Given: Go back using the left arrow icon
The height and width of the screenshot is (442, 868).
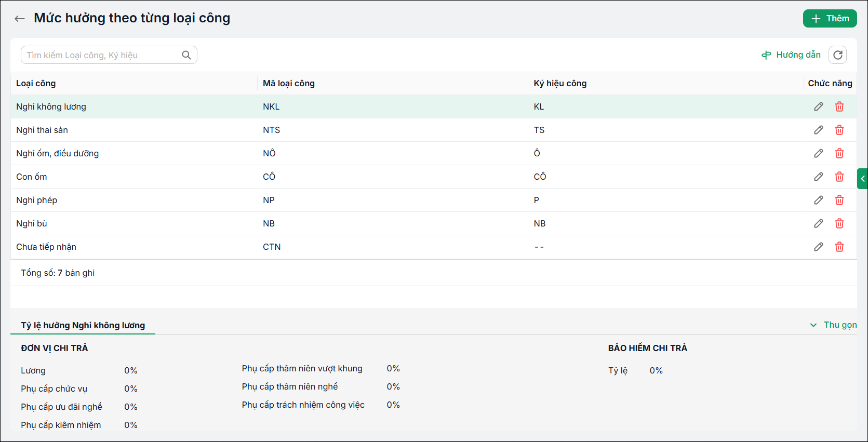Looking at the screenshot, I should (20, 19).
